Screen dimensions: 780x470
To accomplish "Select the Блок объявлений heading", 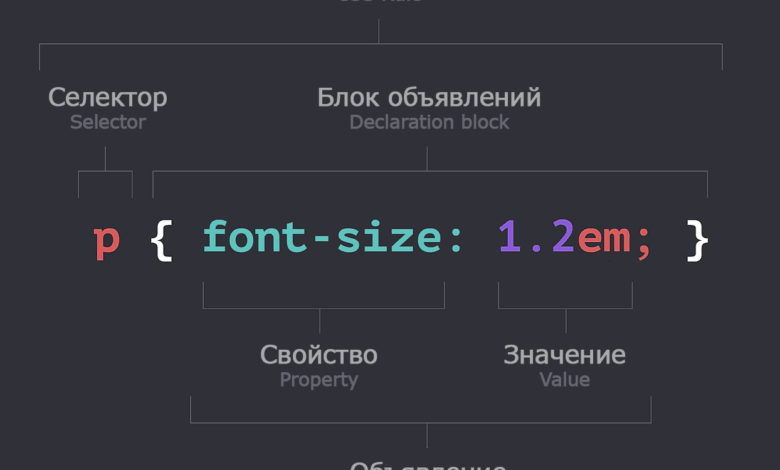I will [x=429, y=98].
